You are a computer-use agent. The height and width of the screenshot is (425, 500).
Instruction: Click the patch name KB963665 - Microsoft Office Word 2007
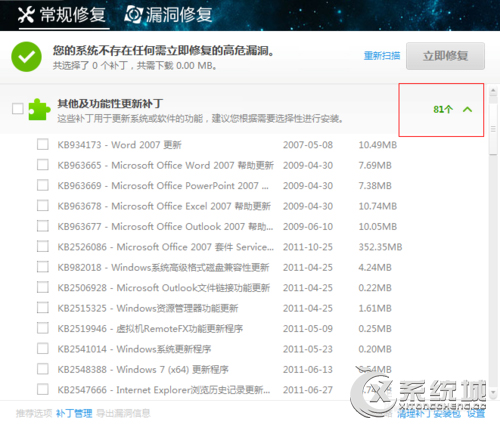(166, 165)
